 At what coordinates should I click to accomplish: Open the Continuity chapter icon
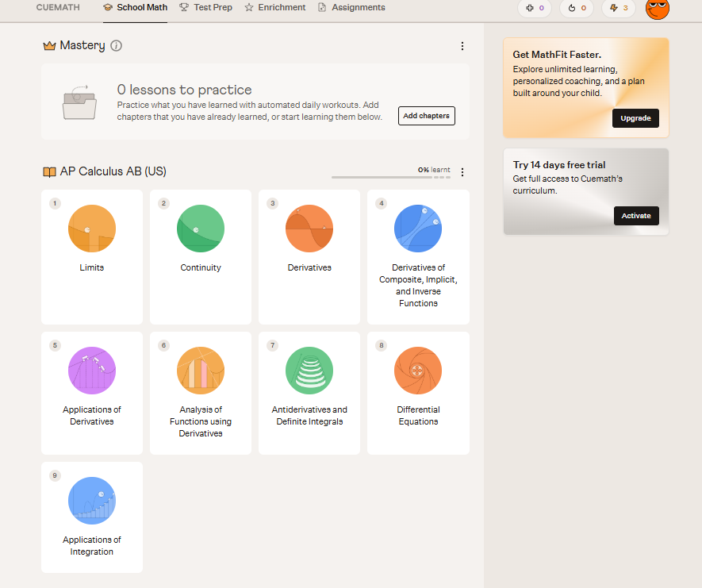201,229
